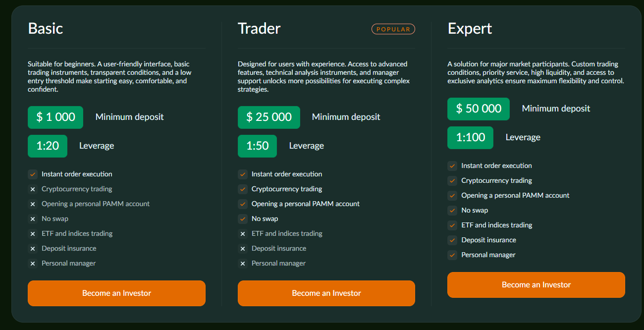The width and height of the screenshot is (644, 330).
Task: Click Become an Investor under Expert
Action: click(x=536, y=285)
